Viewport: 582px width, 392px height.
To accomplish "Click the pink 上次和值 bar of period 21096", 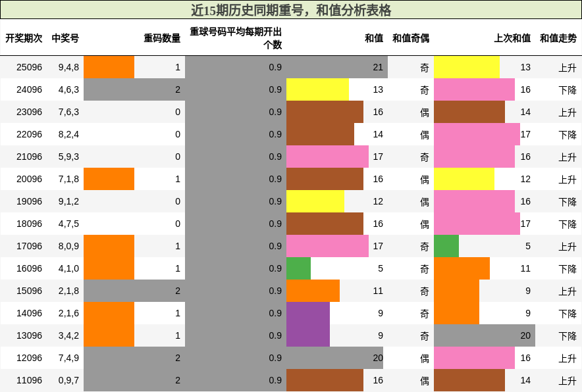I will [x=474, y=157].
